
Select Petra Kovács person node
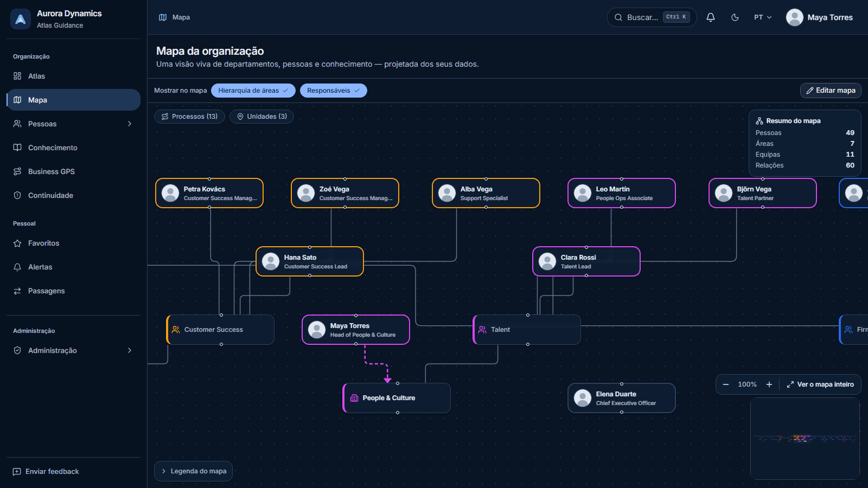coord(209,193)
